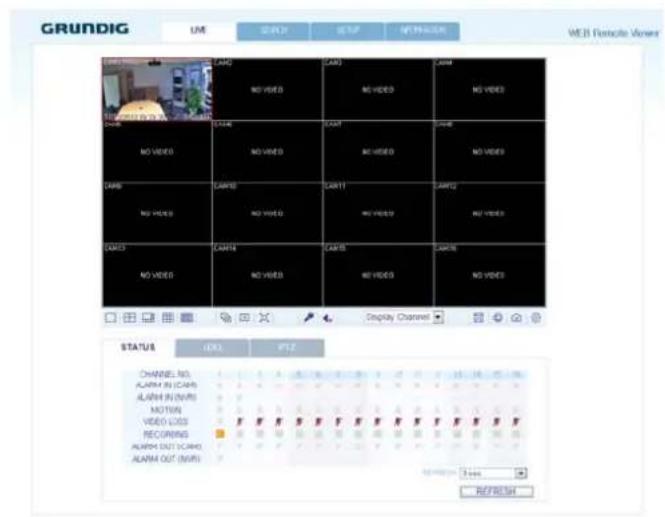This screenshot has width=665, height=517.
Task: Open the tab between STATUS and PTZ
Action: click(x=212, y=348)
